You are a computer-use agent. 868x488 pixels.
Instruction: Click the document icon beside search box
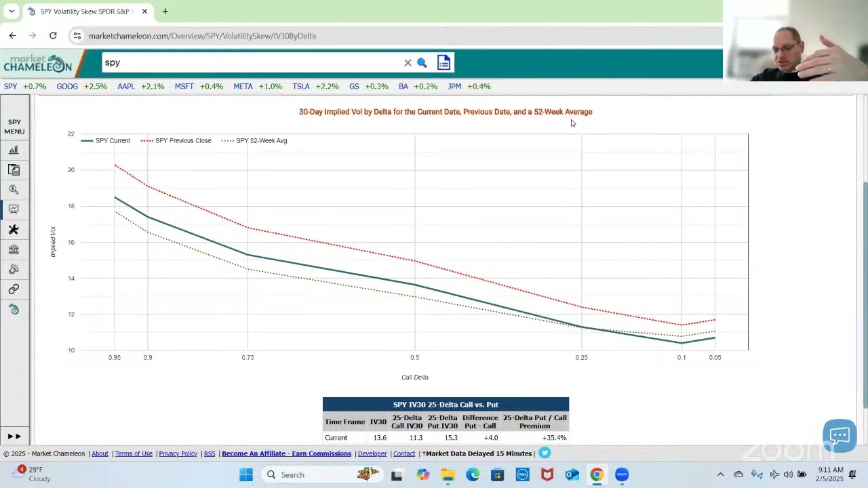[443, 62]
